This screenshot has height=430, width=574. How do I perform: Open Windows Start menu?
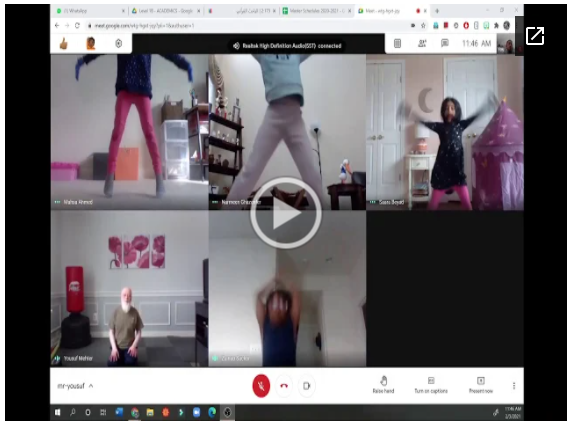[57, 412]
